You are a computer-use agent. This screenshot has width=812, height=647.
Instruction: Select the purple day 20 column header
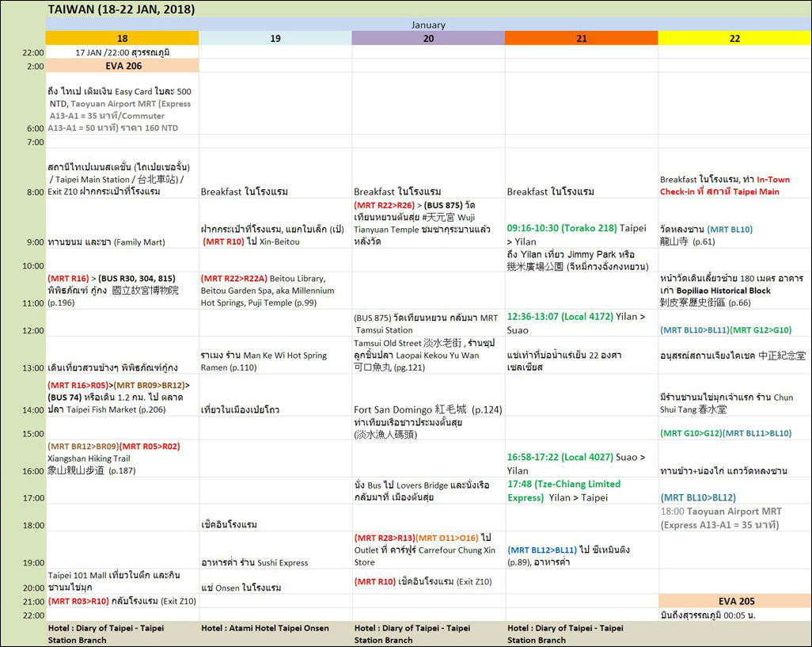428,38
